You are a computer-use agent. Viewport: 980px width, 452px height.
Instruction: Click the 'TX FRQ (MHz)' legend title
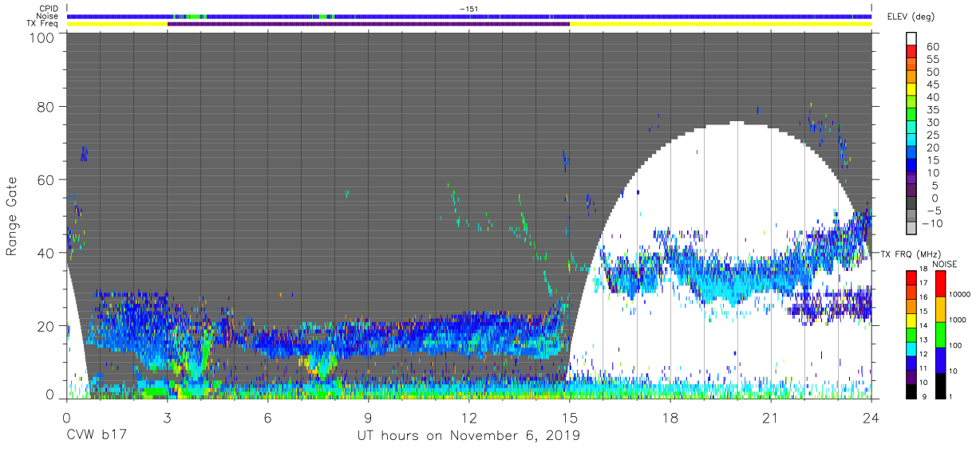(x=909, y=254)
